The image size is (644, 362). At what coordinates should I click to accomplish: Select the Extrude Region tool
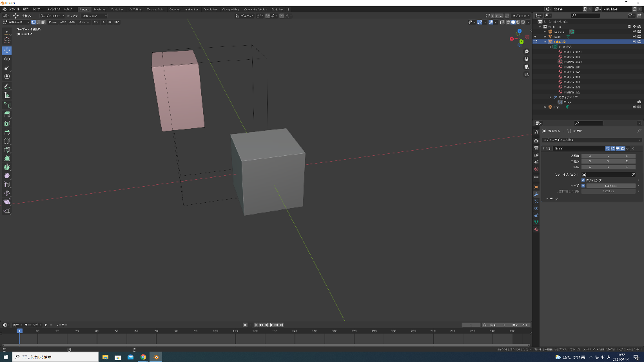tap(7, 115)
